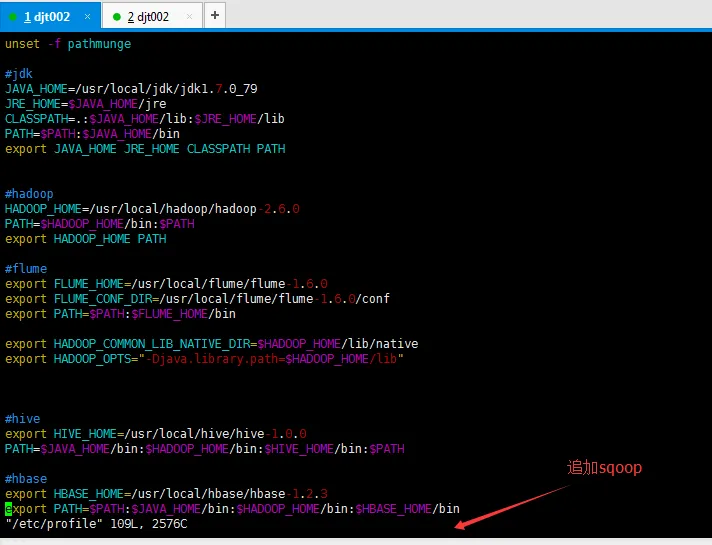Click 'export HBASE_HOME=/usr/local/hbase/hbase-1.2.3' line

point(166,493)
